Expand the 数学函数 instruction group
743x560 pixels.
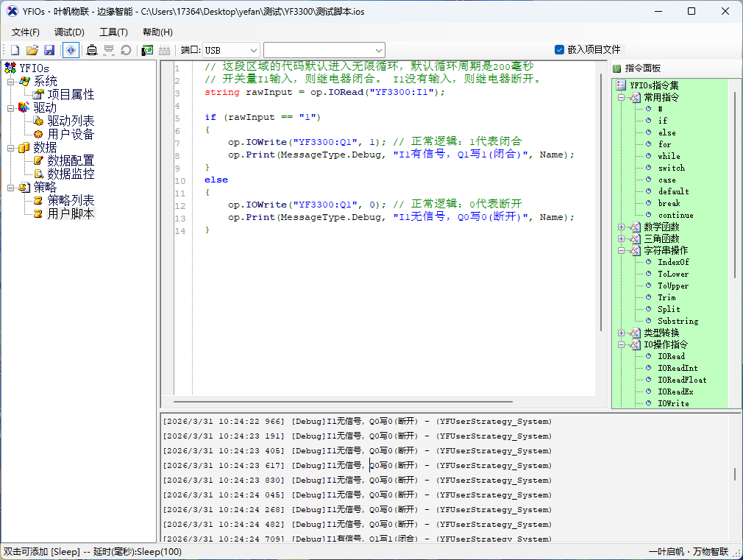click(622, 227)
